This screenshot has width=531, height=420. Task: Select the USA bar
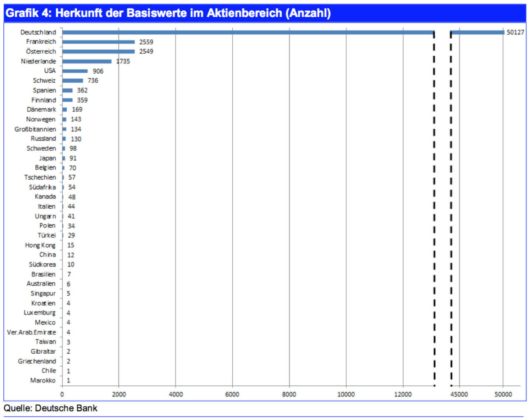[75, 71]
